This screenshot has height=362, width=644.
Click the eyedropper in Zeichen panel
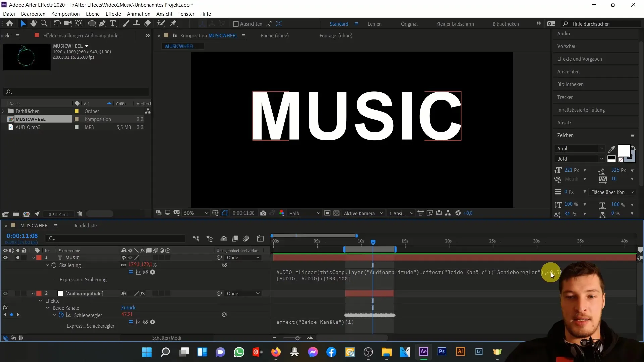pos(612,149)
